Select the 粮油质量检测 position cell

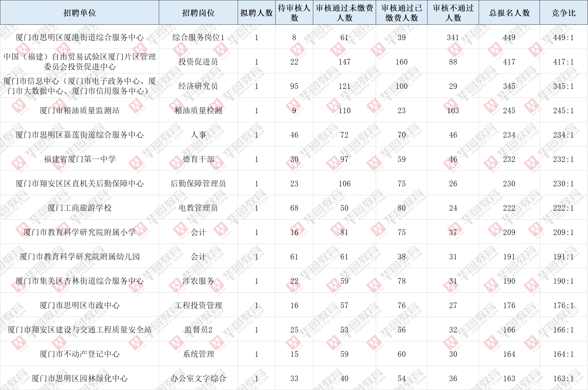[x=198, y=110]
